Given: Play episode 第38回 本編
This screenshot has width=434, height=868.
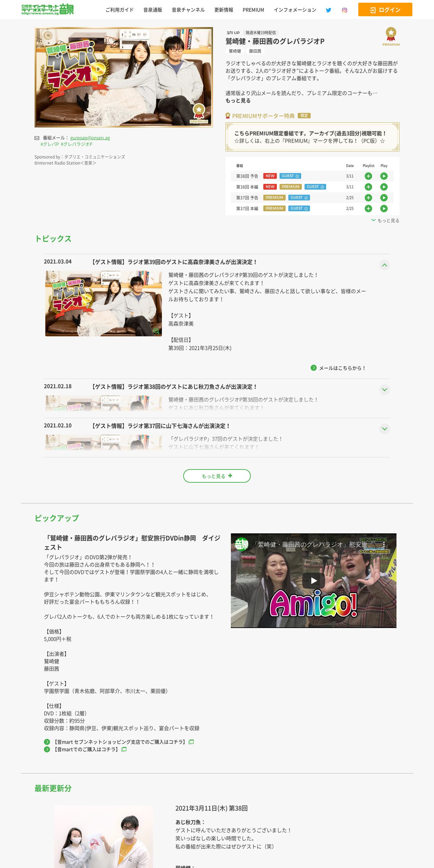Looking at the screenshot, I should [384, 187].
